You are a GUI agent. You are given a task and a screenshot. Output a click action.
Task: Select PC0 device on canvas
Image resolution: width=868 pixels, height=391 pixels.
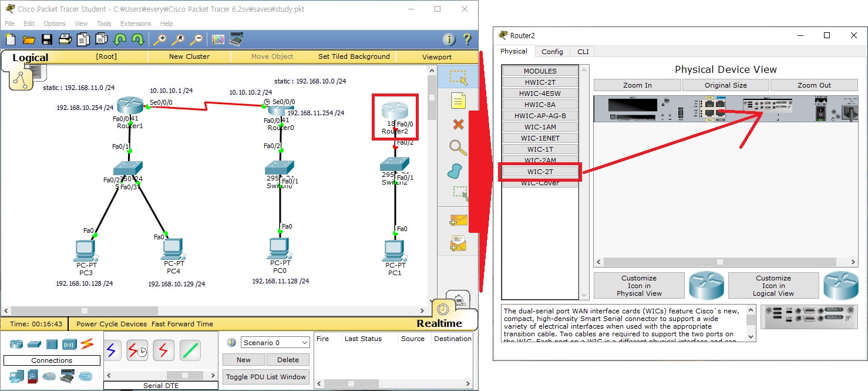[x=278, y=250]
